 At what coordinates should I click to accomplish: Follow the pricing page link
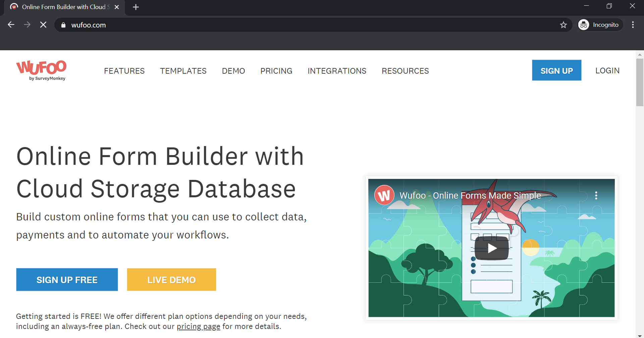click(199, 326)
